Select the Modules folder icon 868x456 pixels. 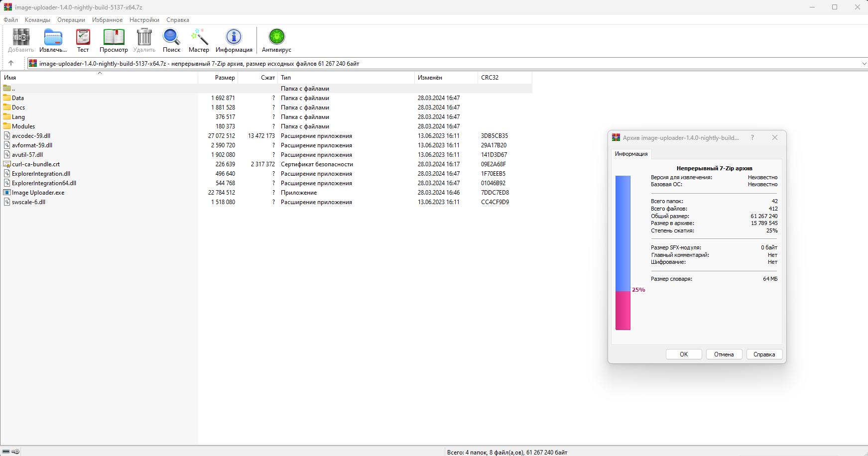coord(7,126)
